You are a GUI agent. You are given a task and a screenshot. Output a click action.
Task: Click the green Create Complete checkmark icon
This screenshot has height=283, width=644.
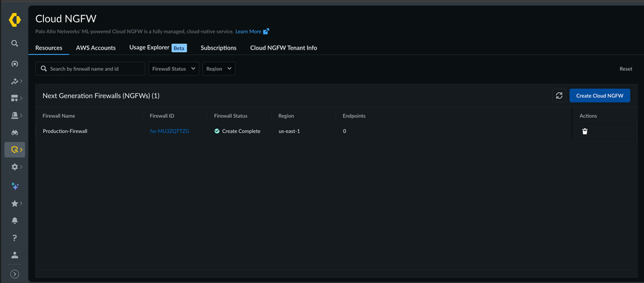pyautogui.click(x=217, y=132)
